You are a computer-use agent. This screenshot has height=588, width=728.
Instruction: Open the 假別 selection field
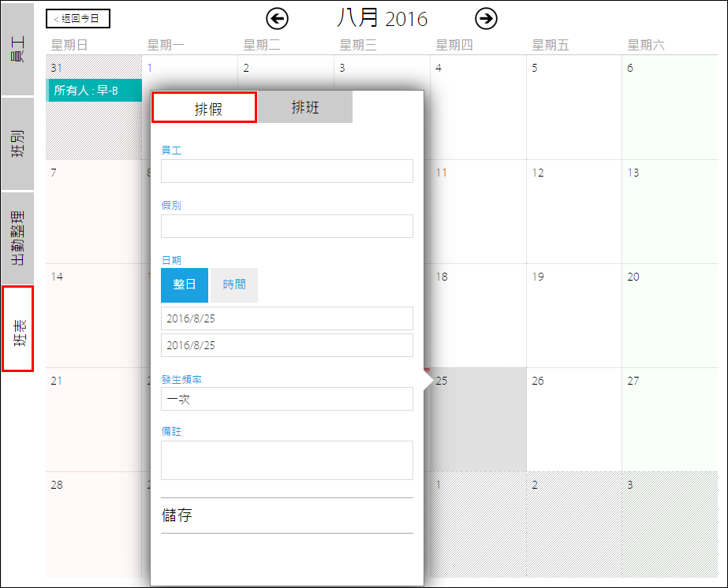[286, 226]
